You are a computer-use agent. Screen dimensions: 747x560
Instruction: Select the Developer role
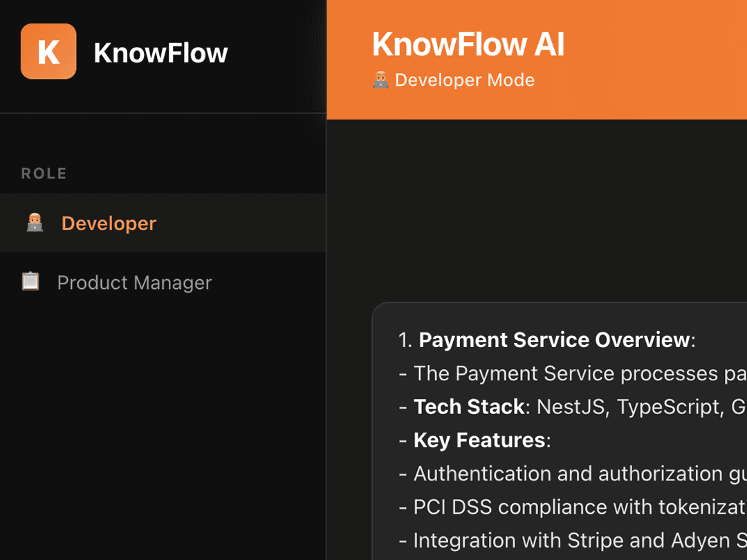click(163, 223)
